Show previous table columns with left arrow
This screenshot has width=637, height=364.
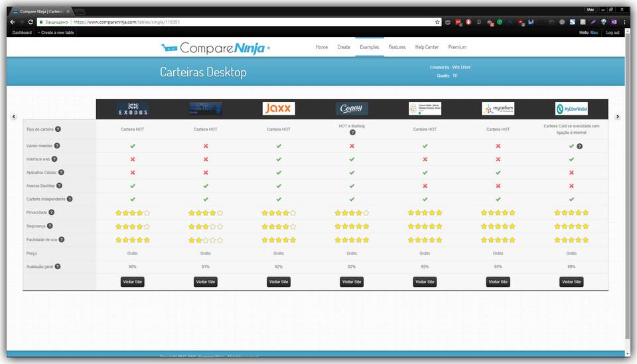tap(14, 117)
